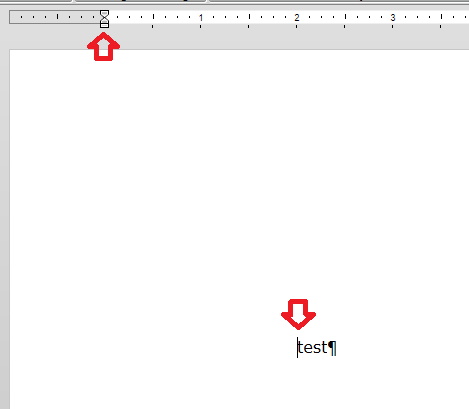Click the gray gap between ruler and page
Screen dimensions: 469x409
[x=267, y=39]
